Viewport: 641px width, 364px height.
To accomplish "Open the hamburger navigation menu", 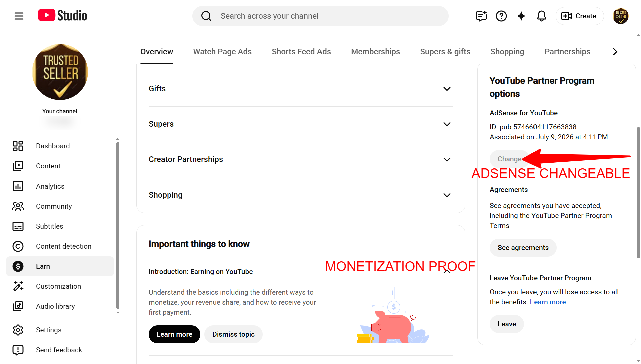I will click(x=19, y=16).
